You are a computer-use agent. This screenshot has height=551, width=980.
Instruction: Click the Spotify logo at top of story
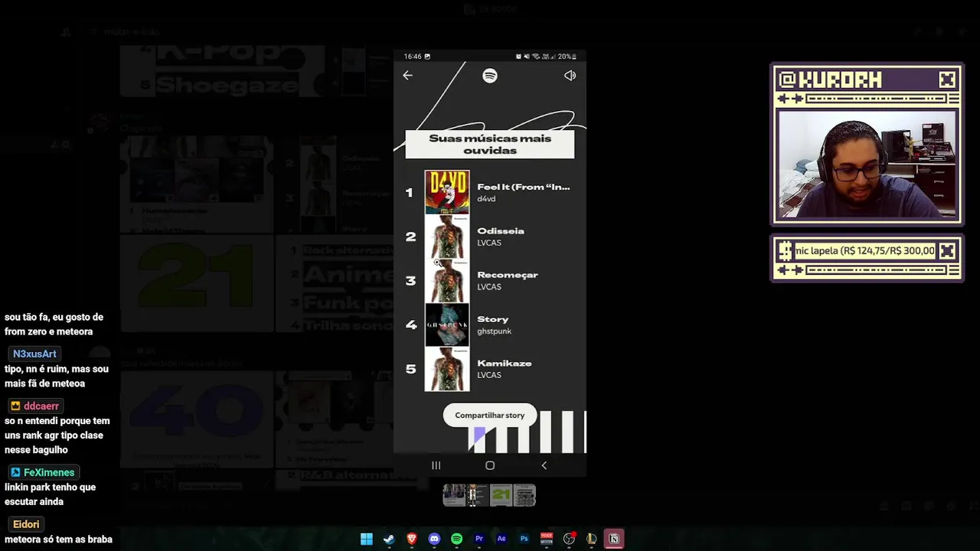pyautogui.click(x=490, y=75)
